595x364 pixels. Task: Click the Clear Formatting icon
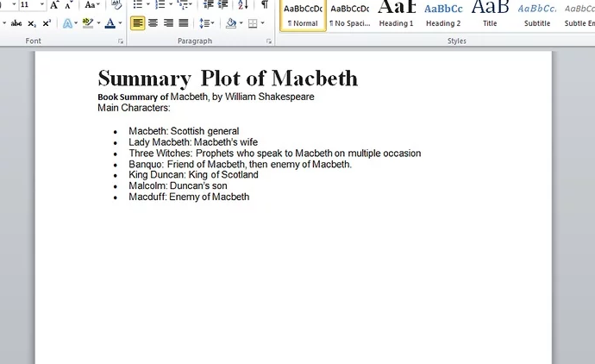(116, 5)
